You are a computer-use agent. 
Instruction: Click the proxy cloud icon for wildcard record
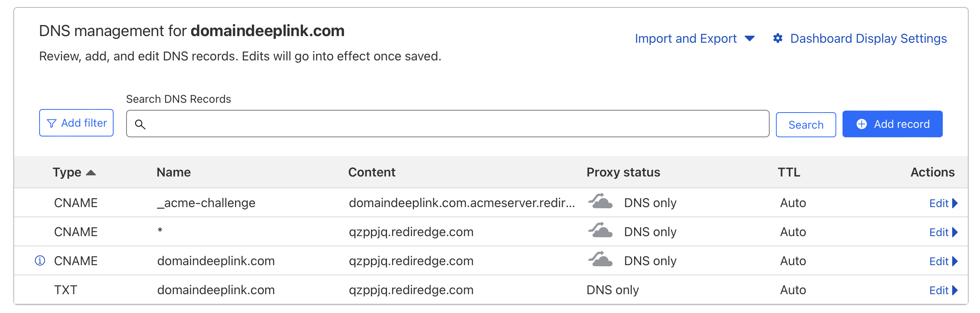tap(600, 230)
